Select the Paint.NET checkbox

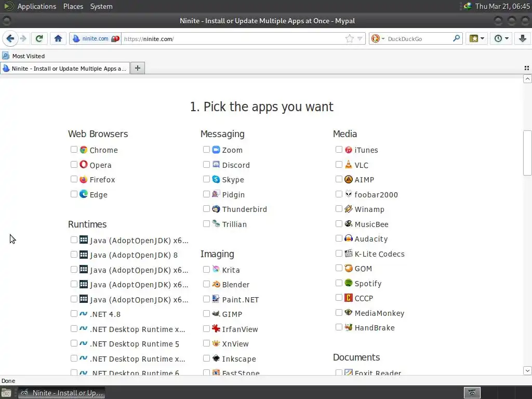(206, 299)
